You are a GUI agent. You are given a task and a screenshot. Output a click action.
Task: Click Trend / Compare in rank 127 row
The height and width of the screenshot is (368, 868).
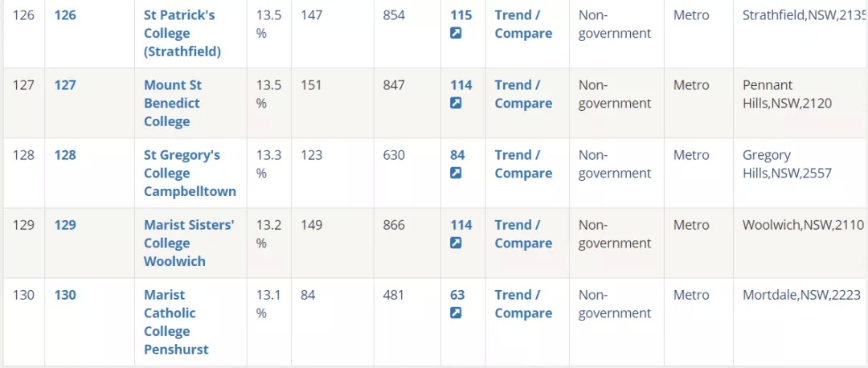[x=523, y=94]
